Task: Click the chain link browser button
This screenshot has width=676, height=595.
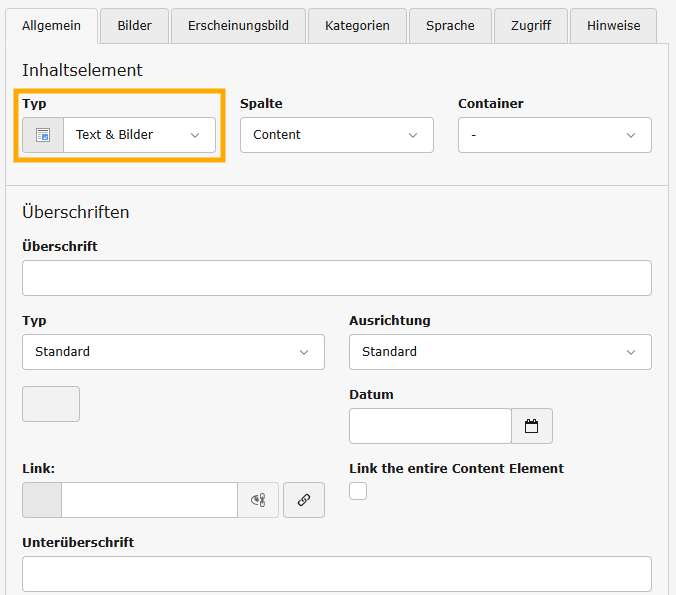Action: pos(304,500)
